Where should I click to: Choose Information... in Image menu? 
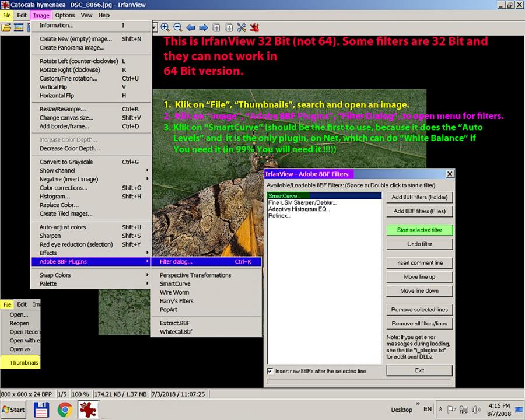click(x=91, y=26)
